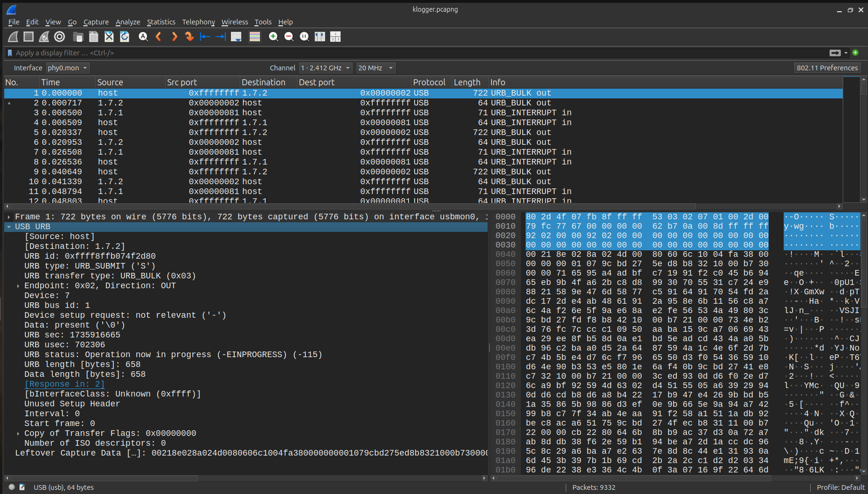
Task: Toggle auto-scroll during live capture
Action: click(236, 37)
